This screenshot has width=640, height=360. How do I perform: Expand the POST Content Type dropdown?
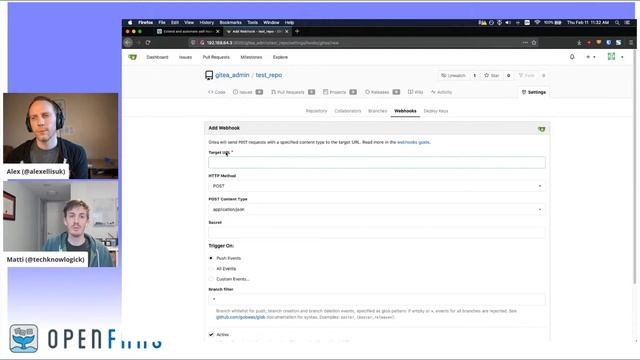(376, 209)
